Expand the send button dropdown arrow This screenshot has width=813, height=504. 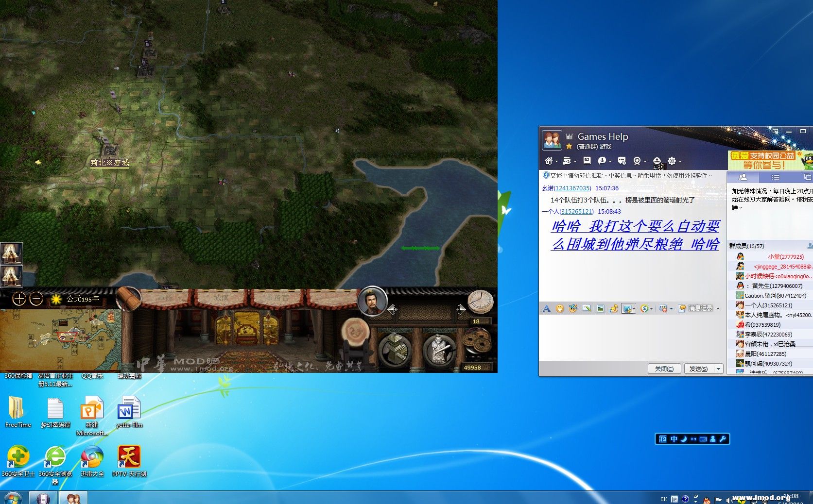tap(718, 369)
